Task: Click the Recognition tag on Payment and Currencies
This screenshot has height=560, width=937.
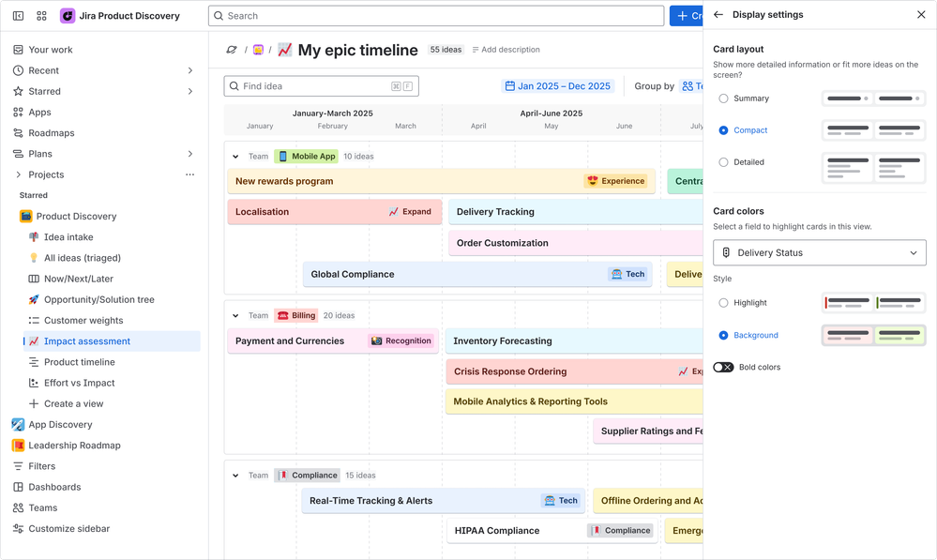Action: click(x=401, y=341)
